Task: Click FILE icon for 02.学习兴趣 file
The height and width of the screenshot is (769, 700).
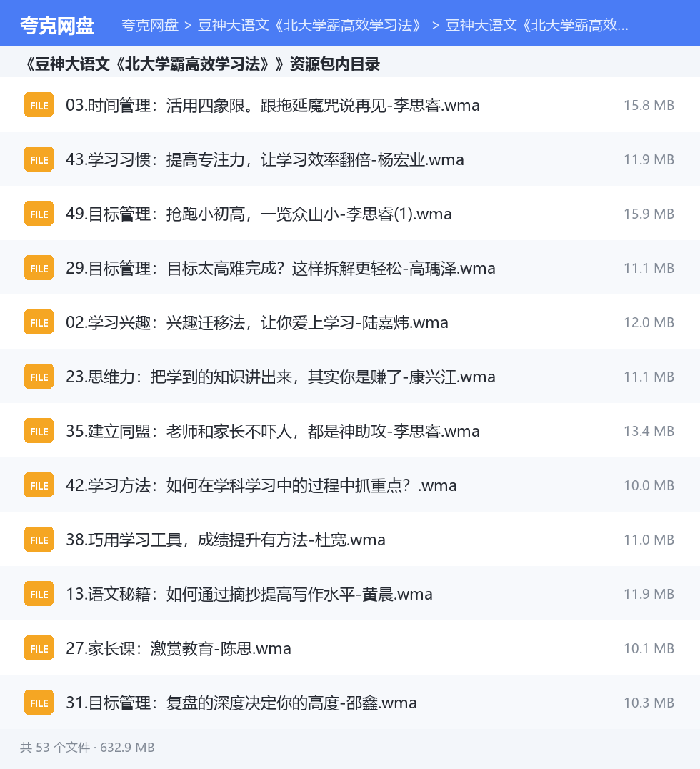Action: click(x=39, y=322)
